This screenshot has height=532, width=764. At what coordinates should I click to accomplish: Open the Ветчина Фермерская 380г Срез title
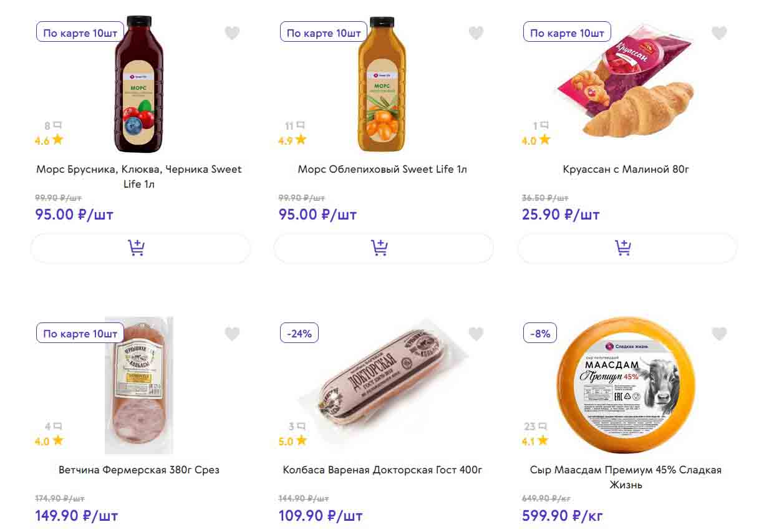pyautogui.click(x=139, y=470)
